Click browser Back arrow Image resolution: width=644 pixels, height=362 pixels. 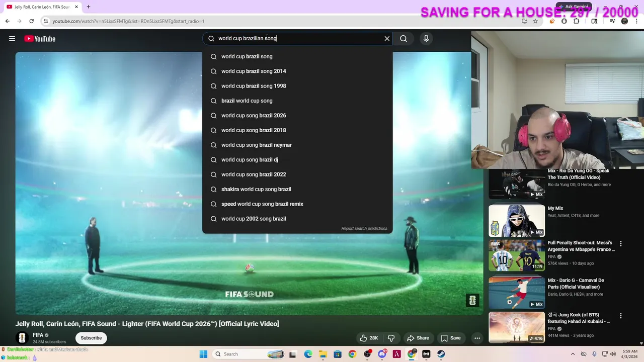coord(7,21)
